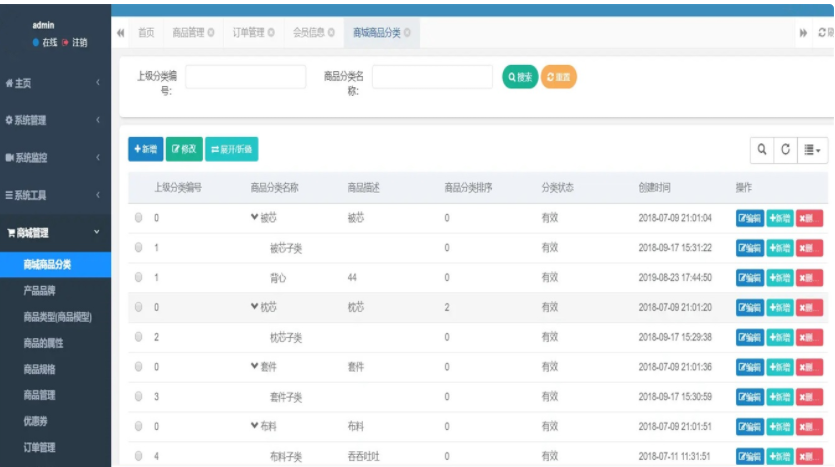Image resolution: width=835 pixels, height=467 pixels.
Task: Expand the 系统管理 sidebar menu
Action: pos(55,120)
